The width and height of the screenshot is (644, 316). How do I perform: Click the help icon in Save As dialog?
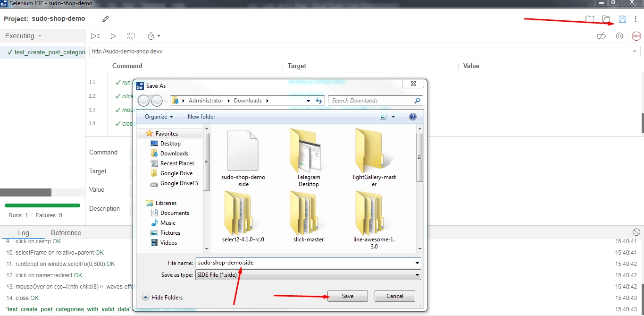[412, 117]
